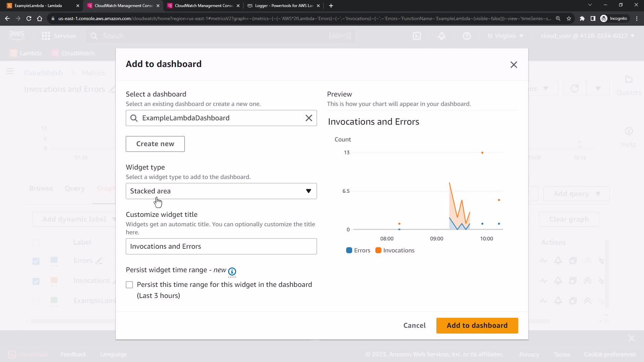The width and height of the screenshot is (644, 362).
Task: Toggle Errors series in preview legend
Action: click(358, 250)
